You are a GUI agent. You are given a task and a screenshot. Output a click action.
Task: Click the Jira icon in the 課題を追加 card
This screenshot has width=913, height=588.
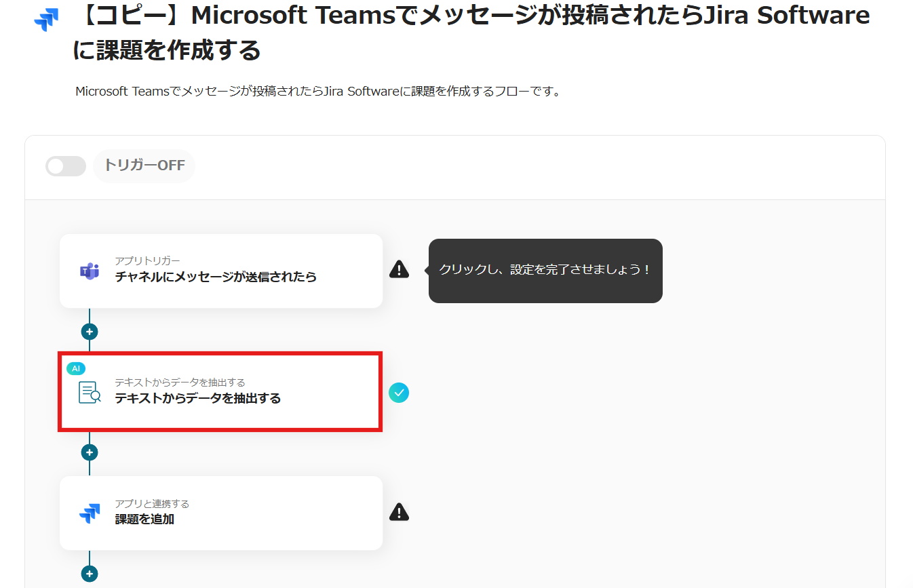coord(90,513)
